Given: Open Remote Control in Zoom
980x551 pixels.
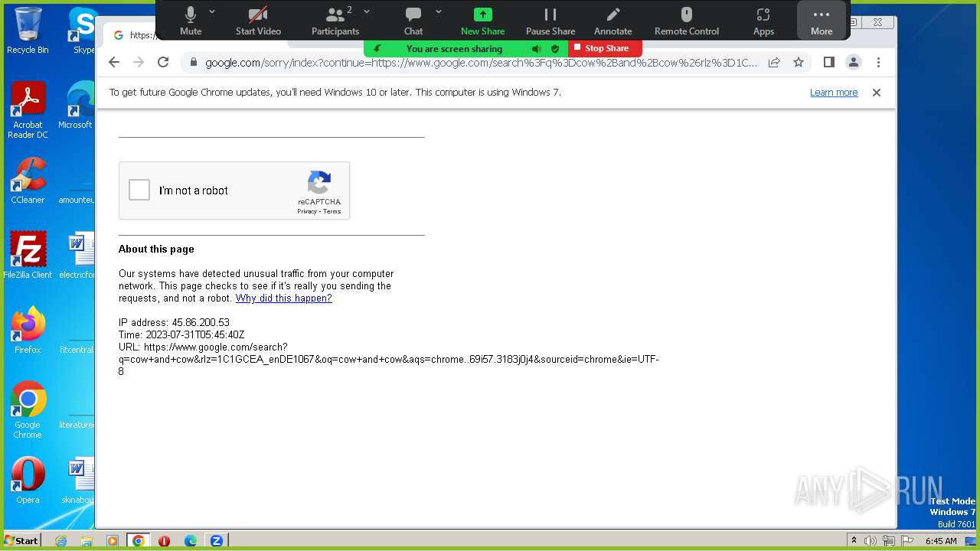Looking at the screenshot, I should pos(687,21).
